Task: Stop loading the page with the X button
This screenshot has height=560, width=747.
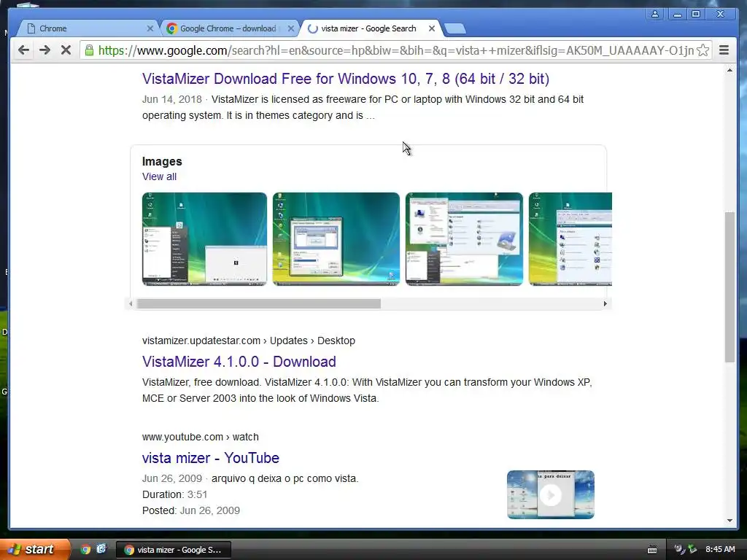Action: pyautogui.click(x=66, y=50)
